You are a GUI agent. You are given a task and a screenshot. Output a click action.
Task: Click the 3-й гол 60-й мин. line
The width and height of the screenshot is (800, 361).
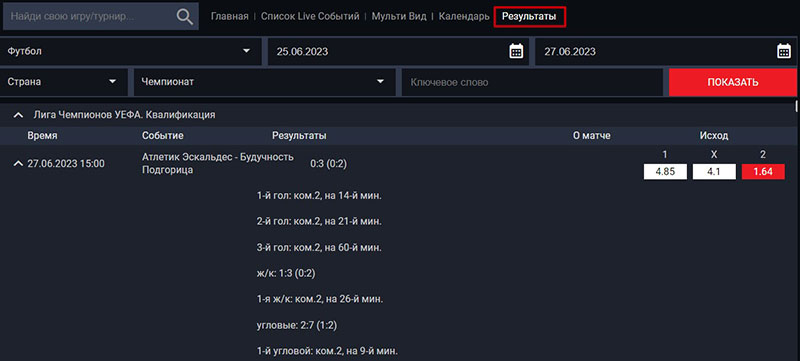click(319, 248)
